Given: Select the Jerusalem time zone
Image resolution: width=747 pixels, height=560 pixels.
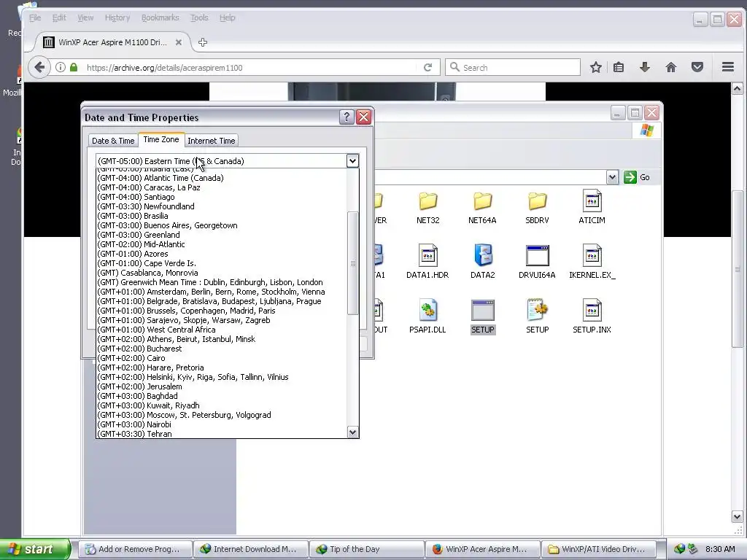Looking at the screenshot, I should click(x=222, y=386).
